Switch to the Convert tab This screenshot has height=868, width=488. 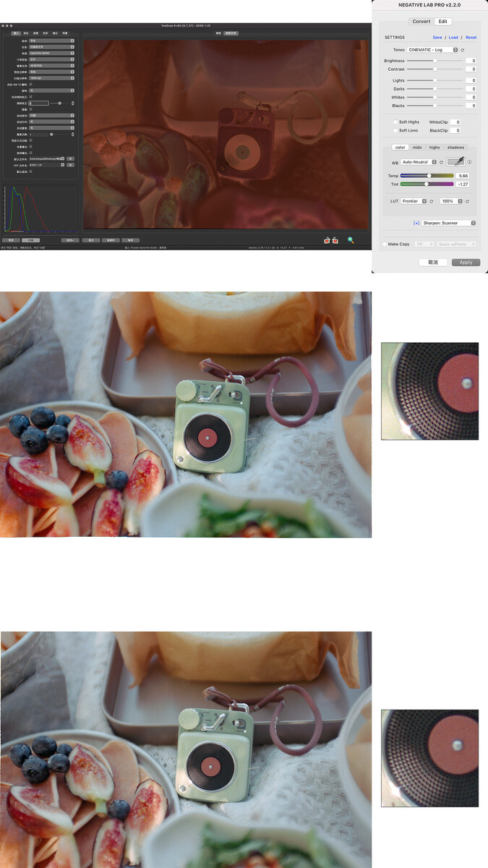pyautogui.click(x=421, y=22)
